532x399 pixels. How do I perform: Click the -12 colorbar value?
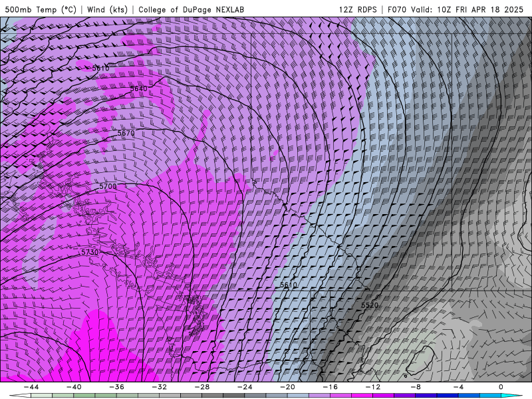tap(373, 387)
